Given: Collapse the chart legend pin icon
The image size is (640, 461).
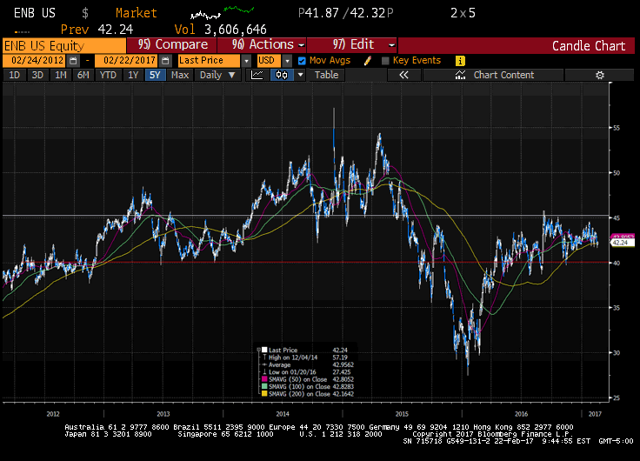Looking at the screenshot, I should click(258, 350).
